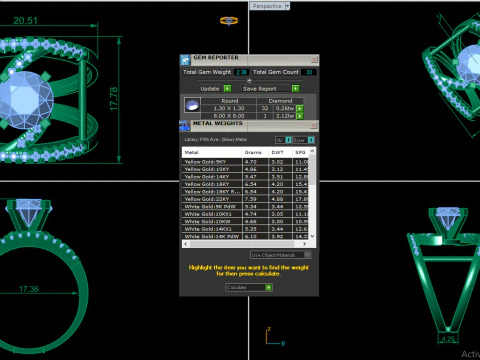Click the 4.25 shank width dimension label
The image size is (480, 360).
click(448, 339)
